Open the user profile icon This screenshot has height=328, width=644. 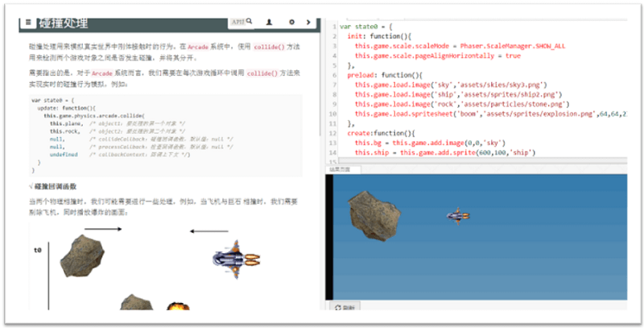point(269,23)
